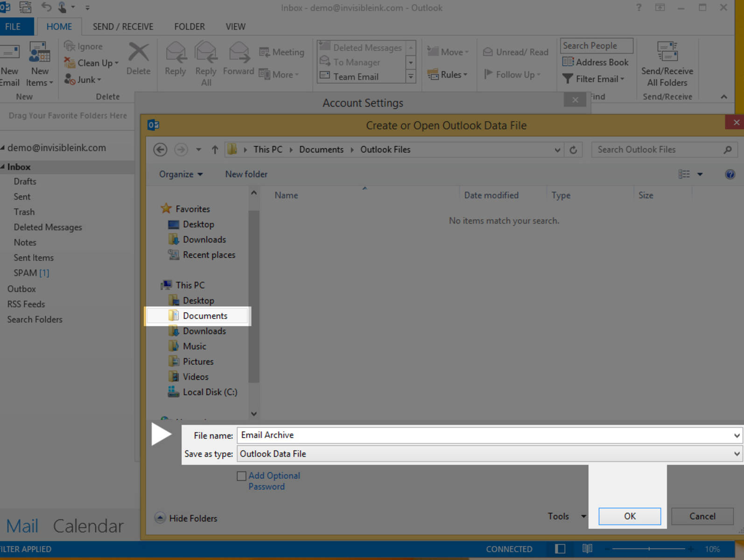The image size is (744, 560).
Task: Click the Back arrow in file dialog
Action: click(x=160, y=149)
